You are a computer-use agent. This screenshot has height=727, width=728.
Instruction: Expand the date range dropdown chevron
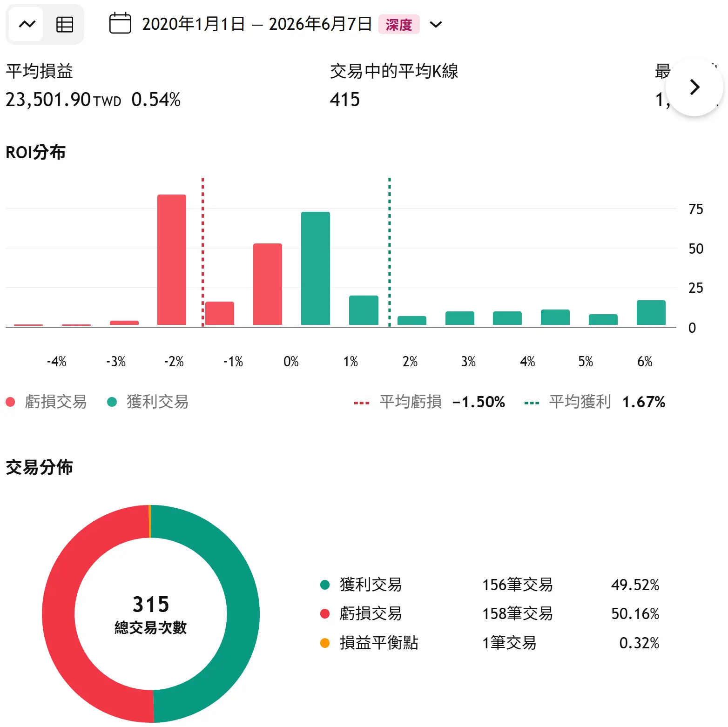coord(436,24)
